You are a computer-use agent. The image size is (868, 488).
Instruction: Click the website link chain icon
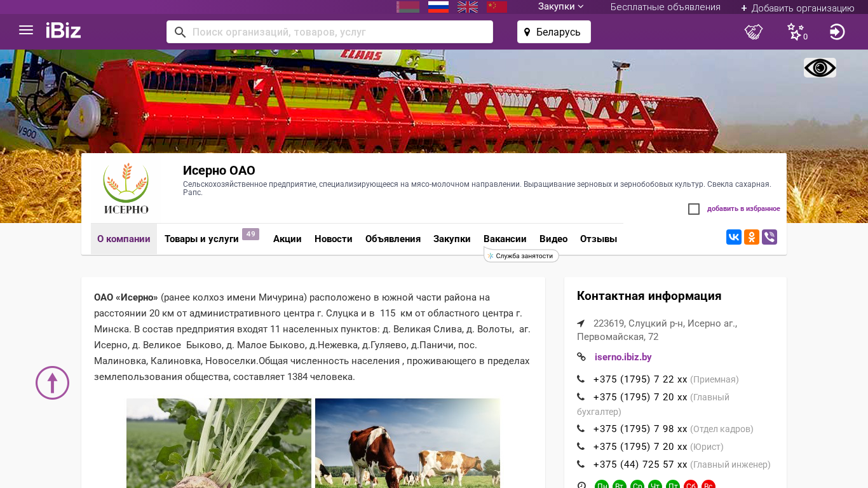tap(581, 357)
